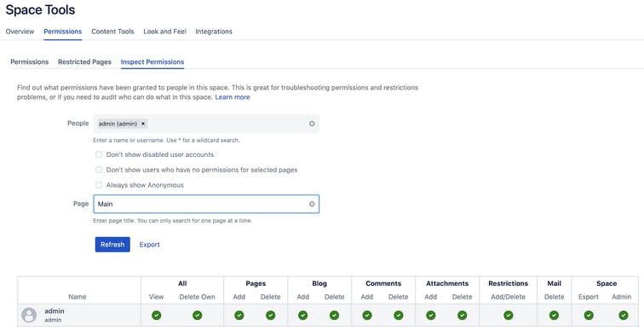Select the Inspect Permissions sub-tab
Screen dimensions: 644x331
click(152, 62)
